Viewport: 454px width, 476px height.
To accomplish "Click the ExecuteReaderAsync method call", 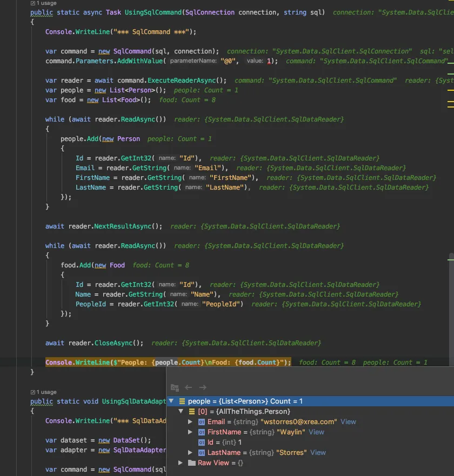I will click(181, 81).
